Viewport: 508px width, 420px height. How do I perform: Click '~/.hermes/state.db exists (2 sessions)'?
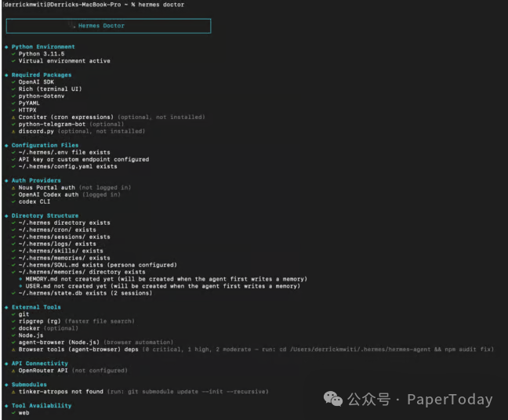[85, 293]
